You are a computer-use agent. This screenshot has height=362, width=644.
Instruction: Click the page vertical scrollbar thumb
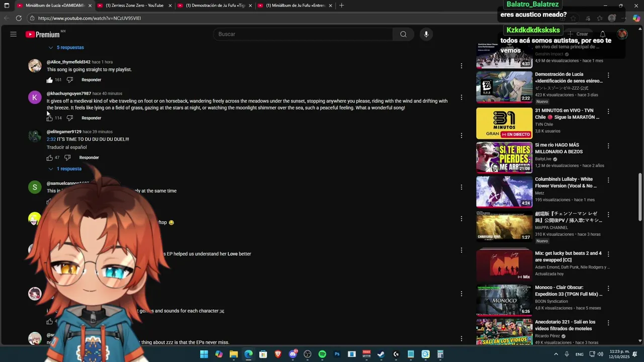[x=640, y=197]
